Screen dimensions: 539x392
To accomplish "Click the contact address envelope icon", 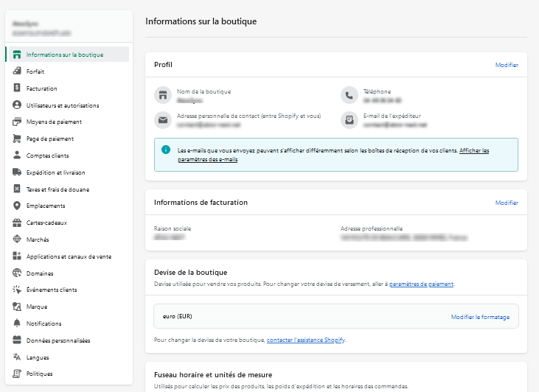I will coord(163,120).
